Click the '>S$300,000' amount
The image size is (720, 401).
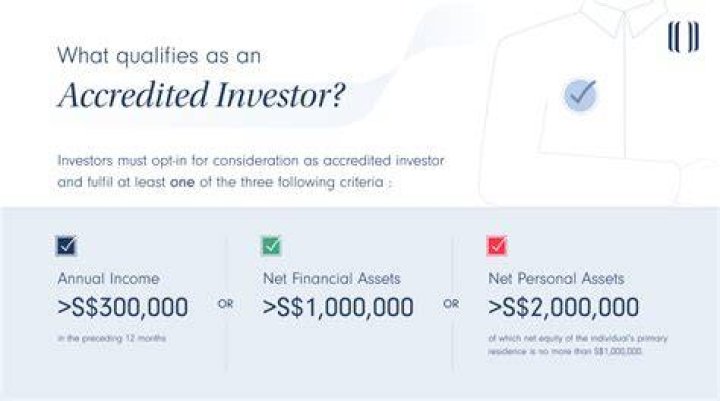pos(123,307)
